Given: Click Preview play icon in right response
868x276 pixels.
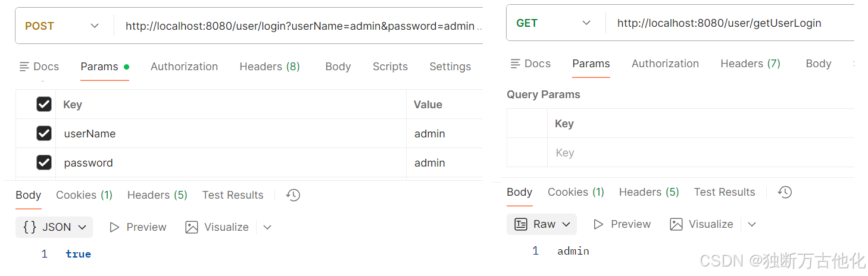Looking at the screenshot, I should (599, 224).
